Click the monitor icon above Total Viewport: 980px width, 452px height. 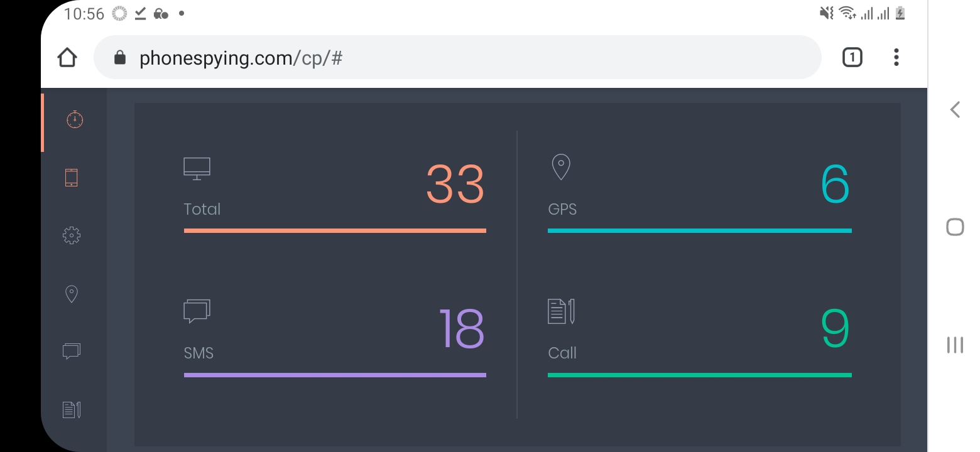(x=197, y=169)
